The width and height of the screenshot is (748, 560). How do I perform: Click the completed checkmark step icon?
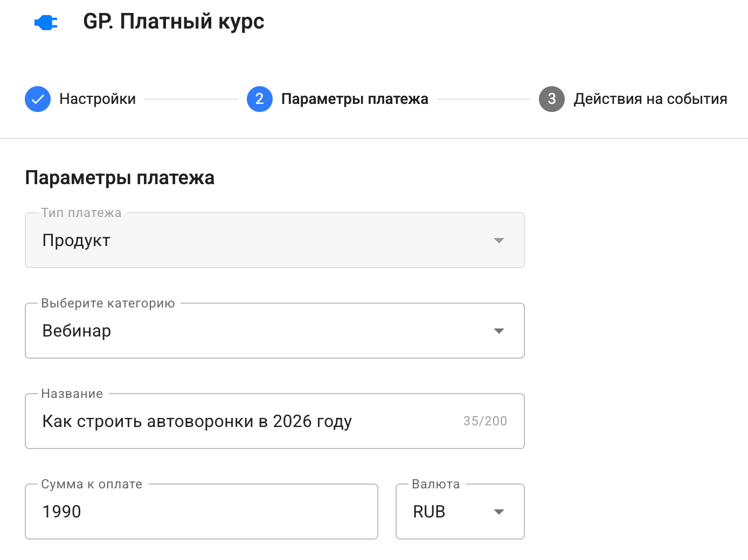pos(38,99)
